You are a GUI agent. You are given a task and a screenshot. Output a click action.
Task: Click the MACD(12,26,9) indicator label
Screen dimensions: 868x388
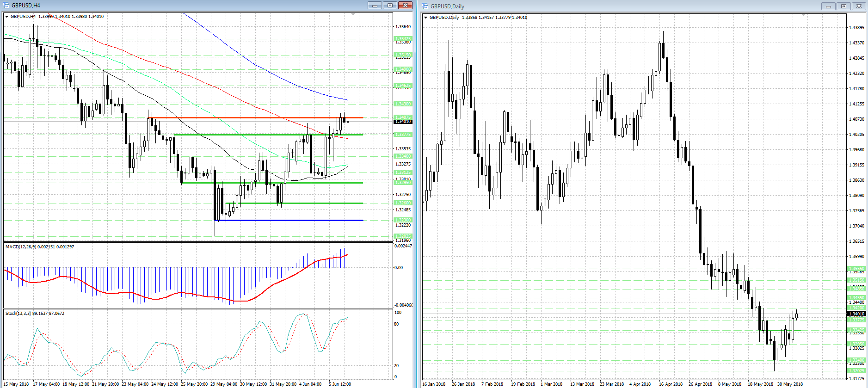pyautogui.click(x=39, y=247)
